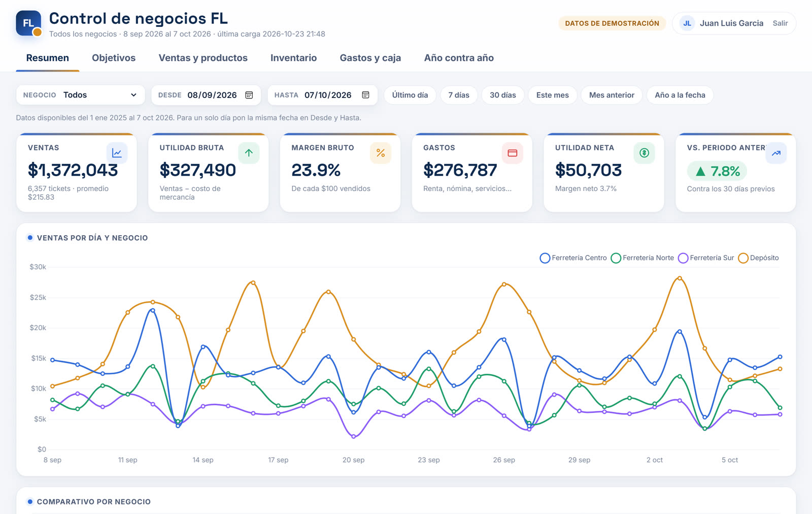This screenshot has height=514, width=812.
Task: Click the dollar coin icon on Utilidad Neta card
Action: tap(645, 153)
